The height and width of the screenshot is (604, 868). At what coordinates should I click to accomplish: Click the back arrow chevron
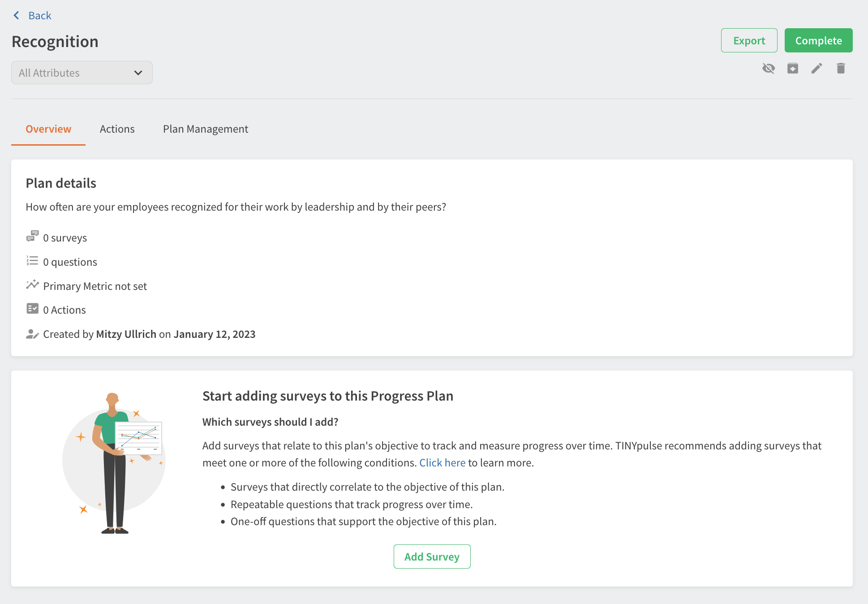(x=17, y=16)
